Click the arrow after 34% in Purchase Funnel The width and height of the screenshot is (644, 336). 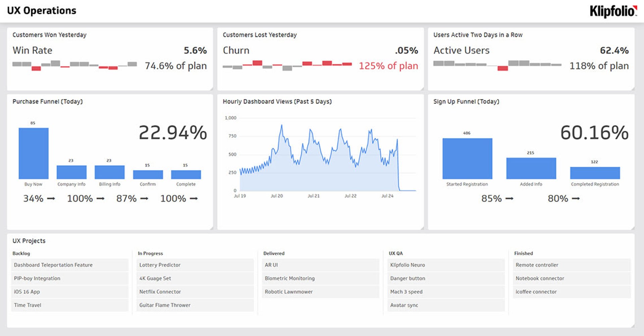(51, 198)
